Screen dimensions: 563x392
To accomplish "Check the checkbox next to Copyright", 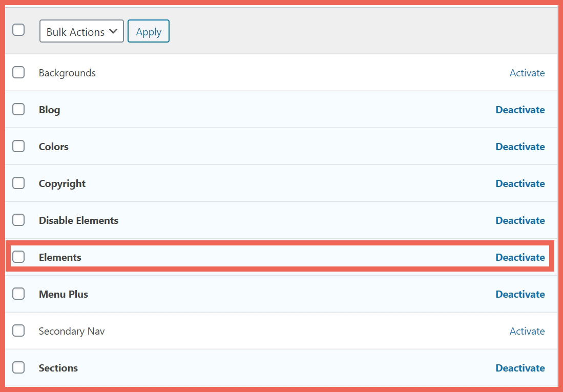I will pyautogui.click(x=18, y=183).
